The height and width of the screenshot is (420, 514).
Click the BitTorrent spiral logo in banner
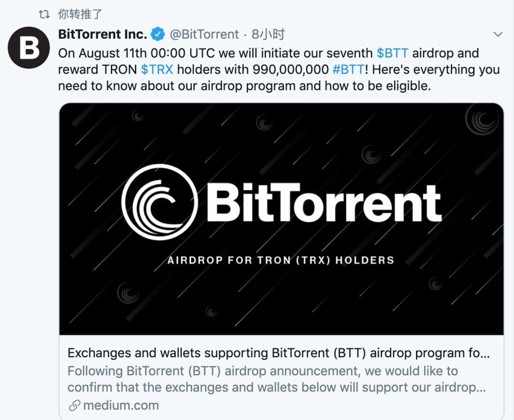click(x=159, y=202)
